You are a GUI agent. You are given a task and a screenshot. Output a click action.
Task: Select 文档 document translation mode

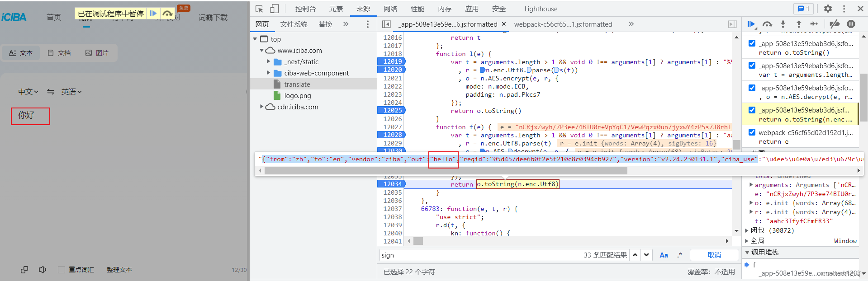coord(59,53)
